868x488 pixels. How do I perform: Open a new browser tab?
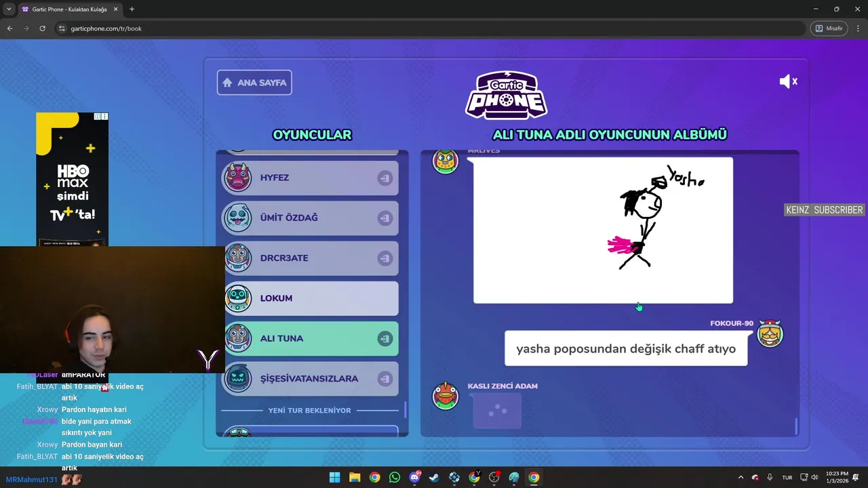coord(132,9)
